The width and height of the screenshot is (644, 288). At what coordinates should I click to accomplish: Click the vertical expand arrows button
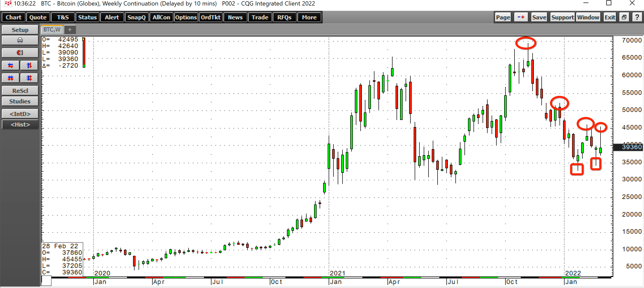[29, 65]
